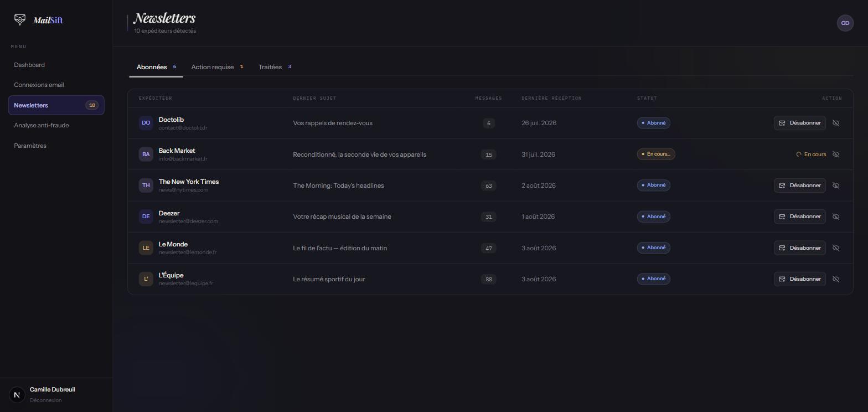The width and height of the screenshot is (868, 412).
Task: Click the MailSift brand name
Action: (48, 20)
